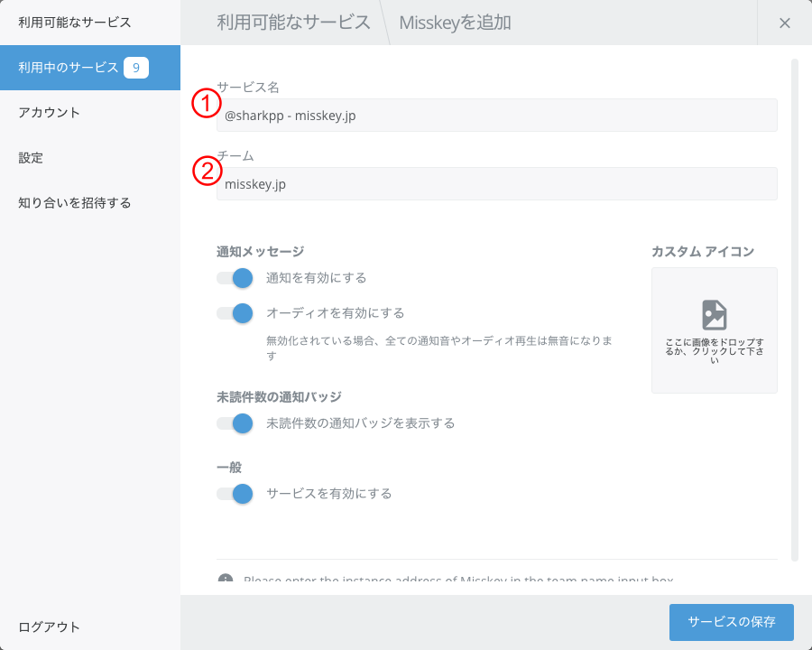Click the チーム input field with misskey.jp
This screenshot has height=650, width=812.
[x=496, y=184]
